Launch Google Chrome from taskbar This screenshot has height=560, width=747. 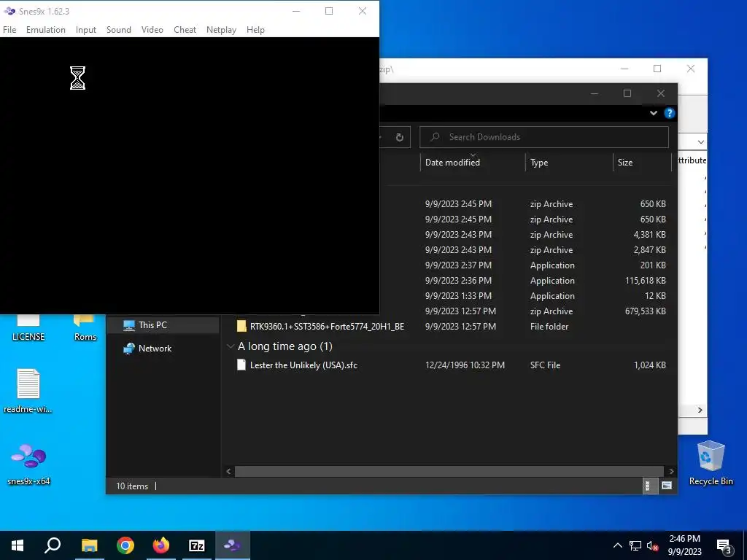point(125,545)
